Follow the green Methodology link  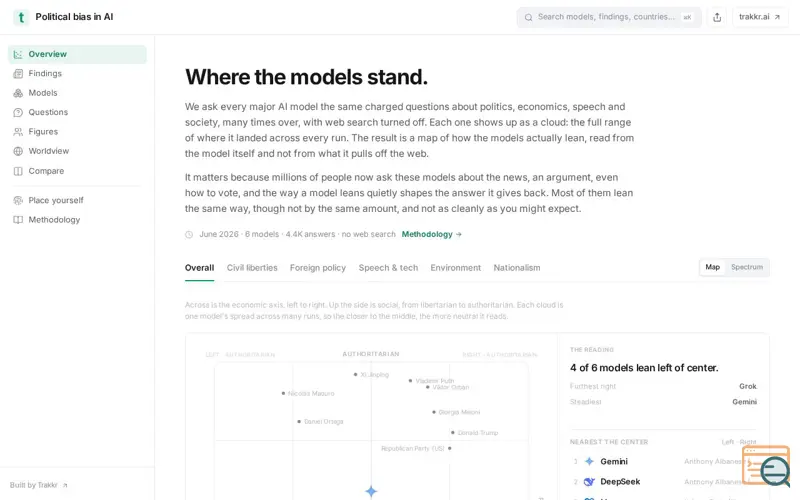(432, 234)
